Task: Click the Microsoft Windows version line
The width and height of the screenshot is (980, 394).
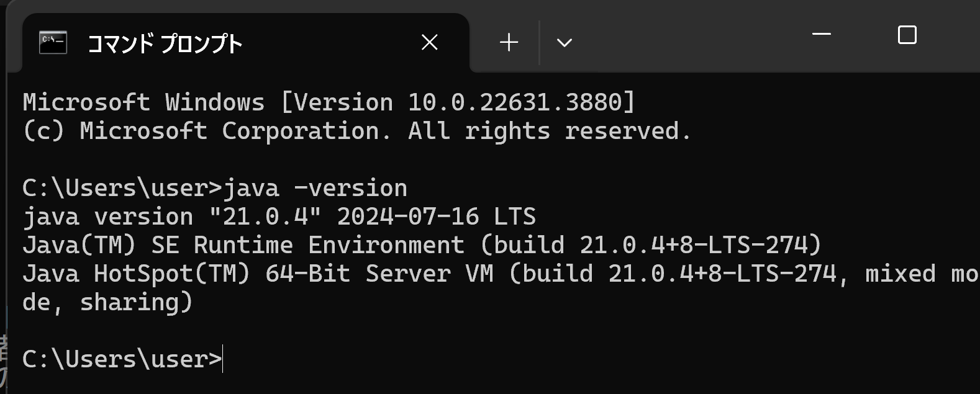Action: [x=329, y=102]
